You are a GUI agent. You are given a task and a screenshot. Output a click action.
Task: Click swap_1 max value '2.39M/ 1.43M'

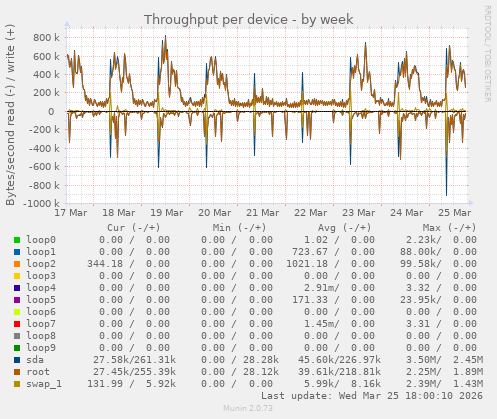coord(444,384)
